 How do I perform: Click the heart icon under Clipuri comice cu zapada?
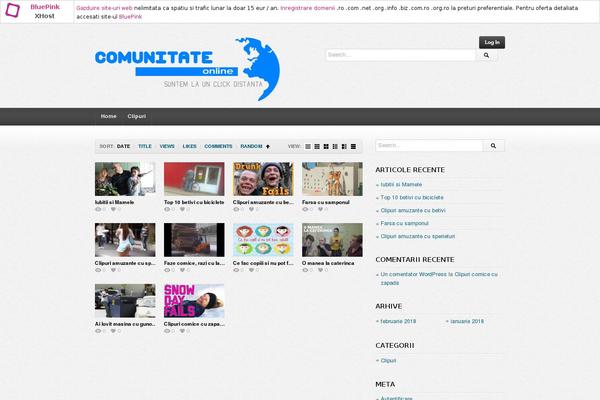click(182, 331)
